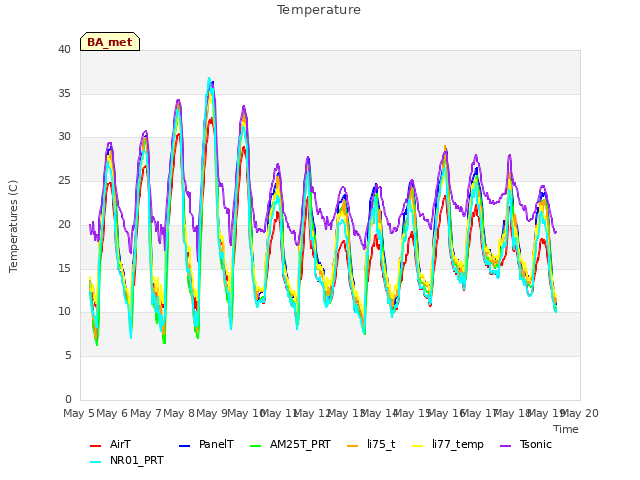The width and height of the screenshot is (640, 480).
Task: Click the 35 y-axis tick label
Action: [64, 93]
